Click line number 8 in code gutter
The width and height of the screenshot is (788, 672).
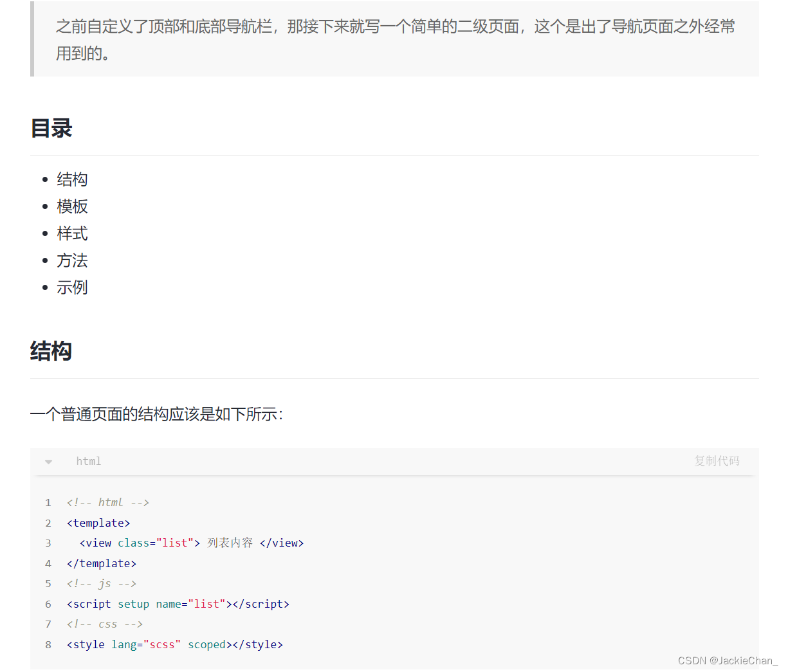(x=48, y=644)
